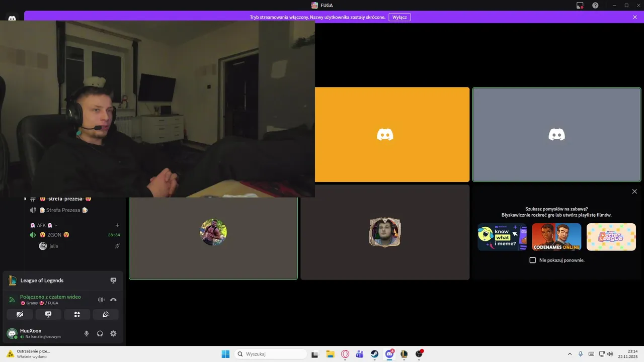The image size is (644, 362).
Task: Open the weather warning widget
Action: (28, 354)
